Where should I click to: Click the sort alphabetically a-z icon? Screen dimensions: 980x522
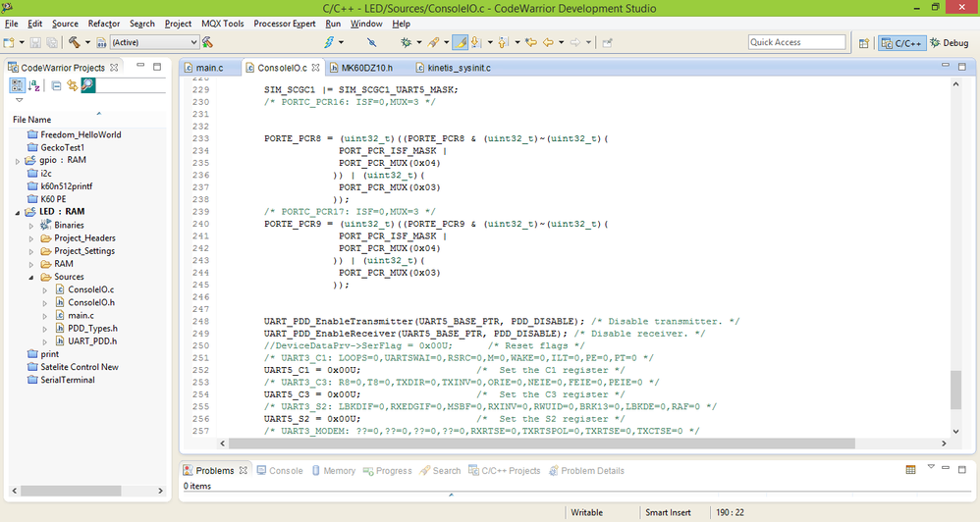[34, 85]
